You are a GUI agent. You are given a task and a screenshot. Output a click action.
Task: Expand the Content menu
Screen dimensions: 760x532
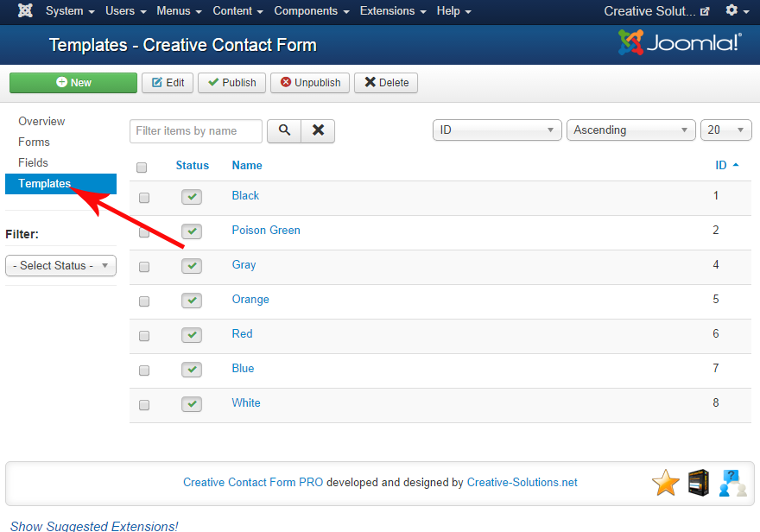[237, 10]
